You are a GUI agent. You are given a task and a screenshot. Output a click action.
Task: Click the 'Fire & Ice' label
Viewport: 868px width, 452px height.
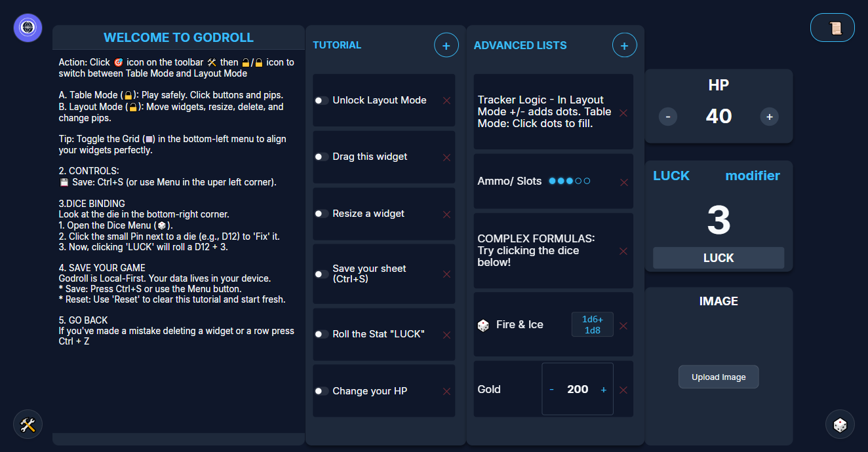point(520,325)
